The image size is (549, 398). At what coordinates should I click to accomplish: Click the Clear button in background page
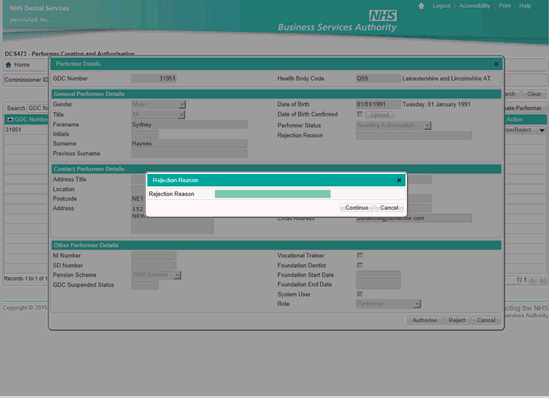point(534,94)
